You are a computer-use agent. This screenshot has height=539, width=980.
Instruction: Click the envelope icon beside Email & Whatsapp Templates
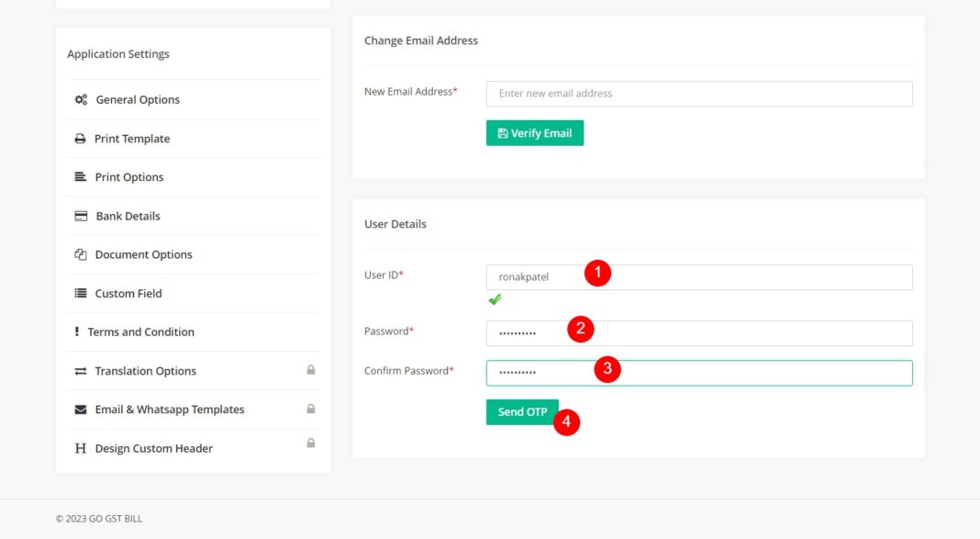coord(80,409)
